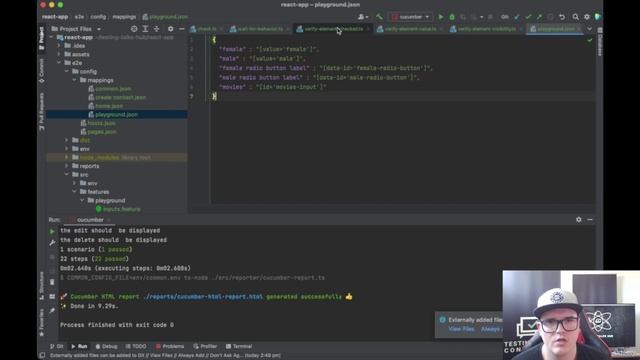Open the Git tool window tab
This screenshot has height=360, width=640.
(x=57, y=346)
